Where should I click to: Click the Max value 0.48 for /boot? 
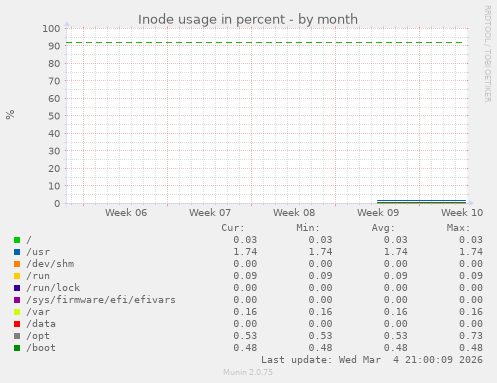(x=471, y=348)
